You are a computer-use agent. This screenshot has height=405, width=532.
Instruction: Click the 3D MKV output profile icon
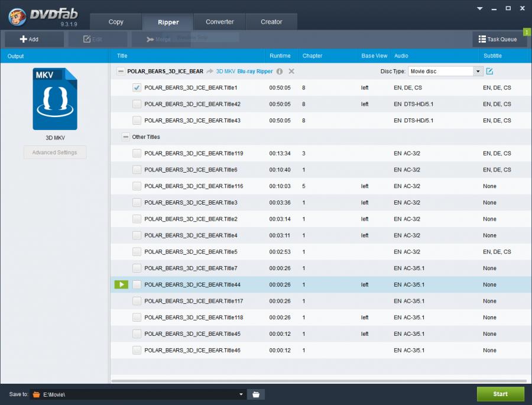(x=54, y=99)
